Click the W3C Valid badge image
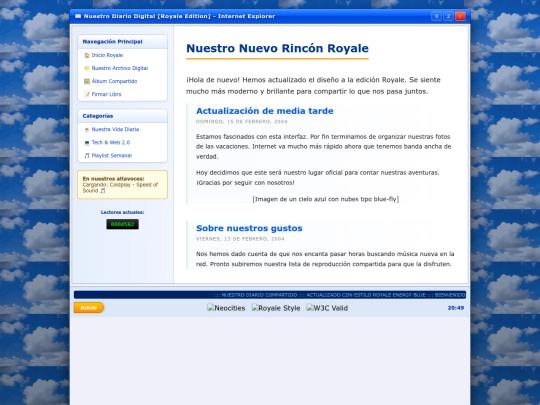540x405 pixels. click(x=327, y=308)
